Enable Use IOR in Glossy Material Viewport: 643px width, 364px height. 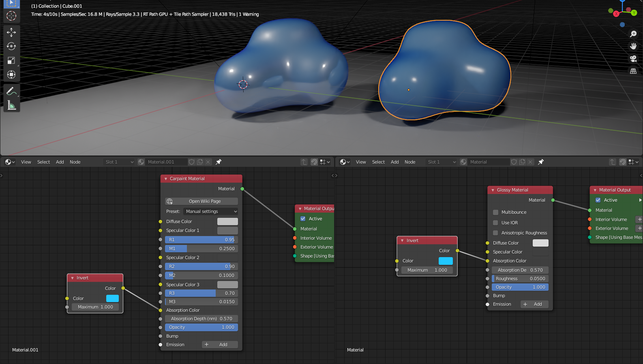coord(495,223)
